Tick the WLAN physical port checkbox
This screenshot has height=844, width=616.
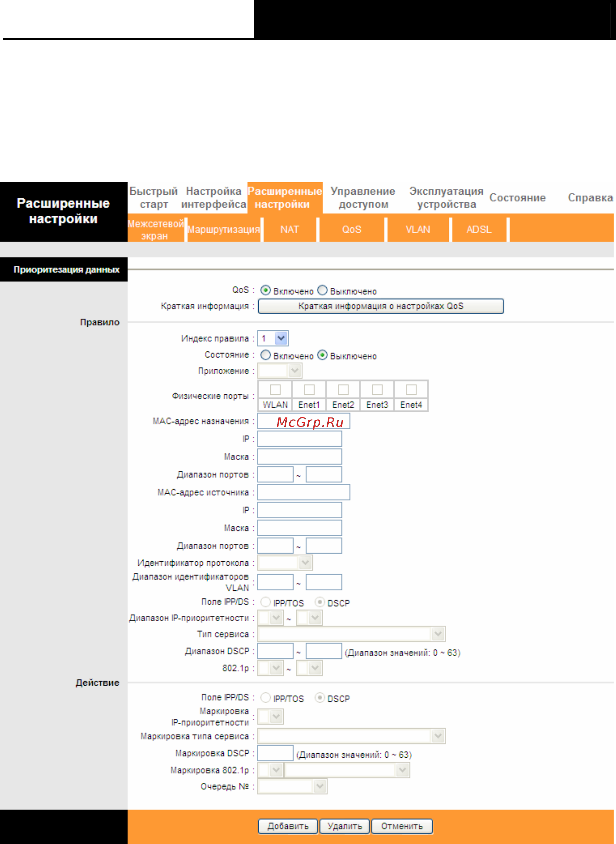point(275,390)
